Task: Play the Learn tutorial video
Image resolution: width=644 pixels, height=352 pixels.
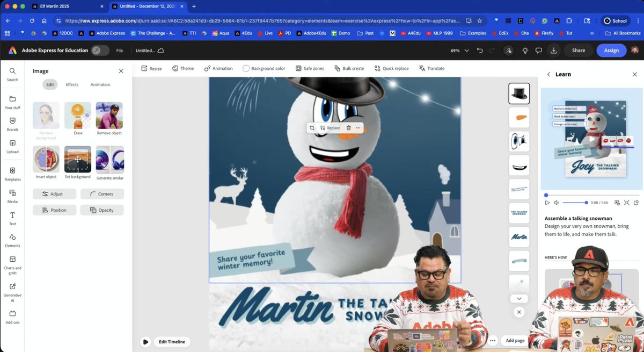Action: pos(547,203)
